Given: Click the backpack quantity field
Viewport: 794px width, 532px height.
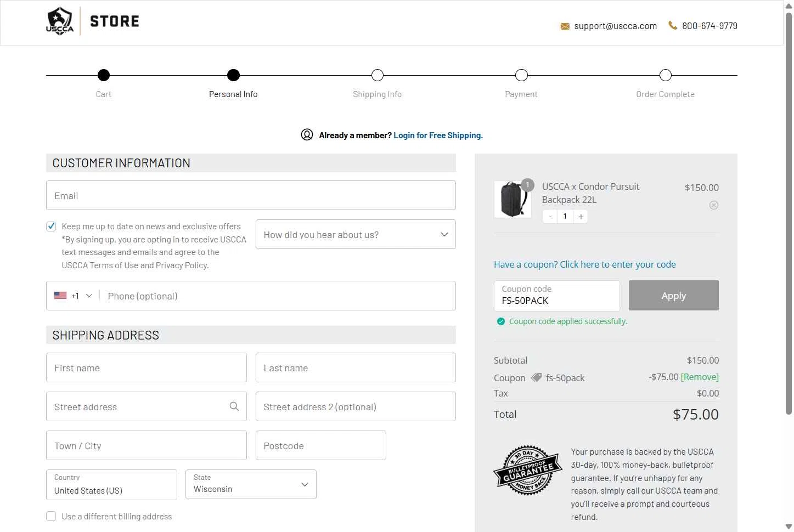Looking at the screenshot, I should [x=565, y=217].
